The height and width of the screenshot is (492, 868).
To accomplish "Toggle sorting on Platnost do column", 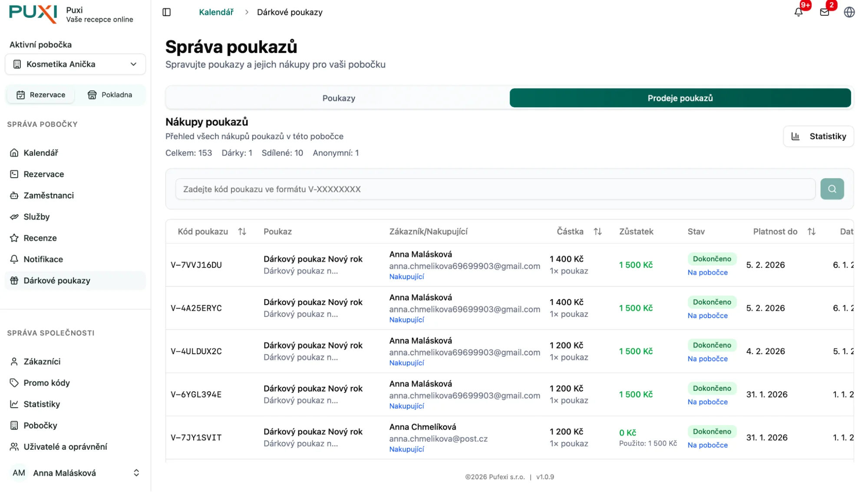I will click(x=812, y=231).
